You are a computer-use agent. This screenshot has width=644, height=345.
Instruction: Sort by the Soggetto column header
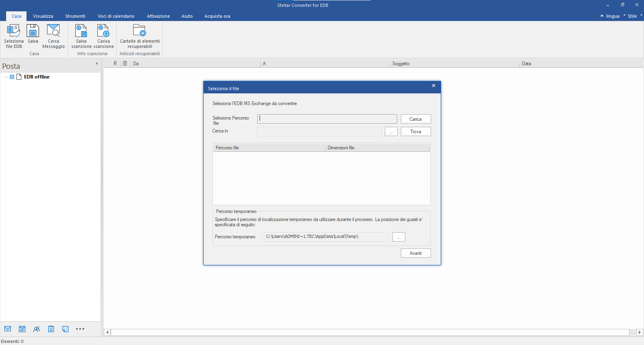pyautogui.click(x=455, y=64)
